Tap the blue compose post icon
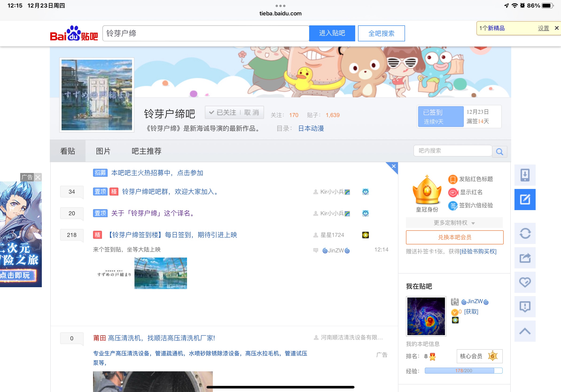 coord(525,200)
